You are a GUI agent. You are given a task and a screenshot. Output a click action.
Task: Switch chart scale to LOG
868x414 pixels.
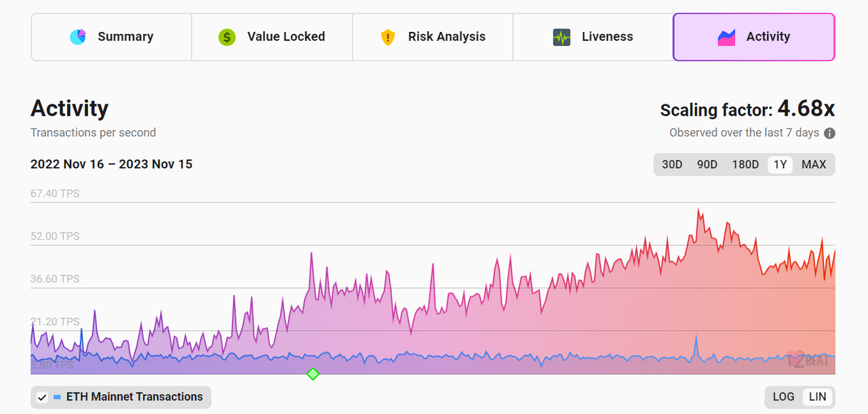coord(783,397)
